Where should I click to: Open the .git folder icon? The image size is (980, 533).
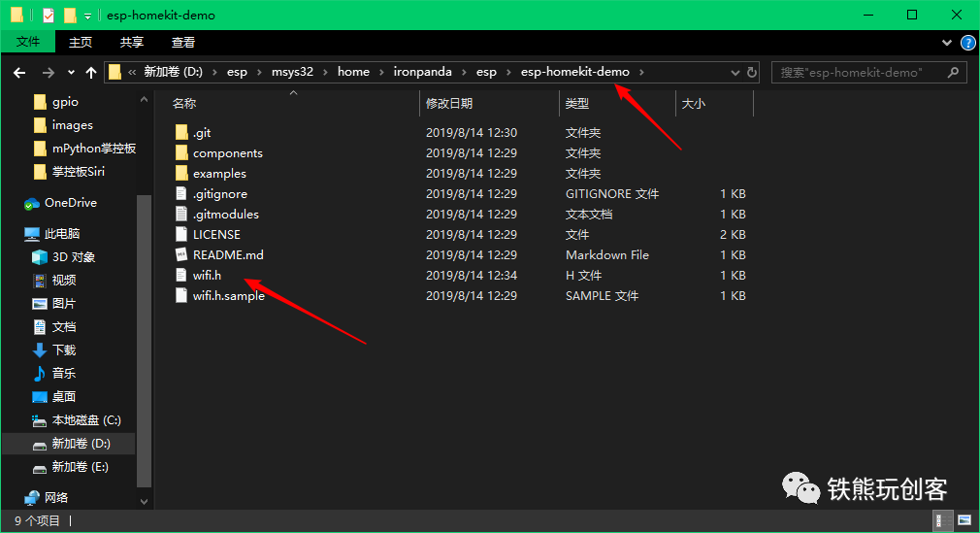tap(181, 133)
